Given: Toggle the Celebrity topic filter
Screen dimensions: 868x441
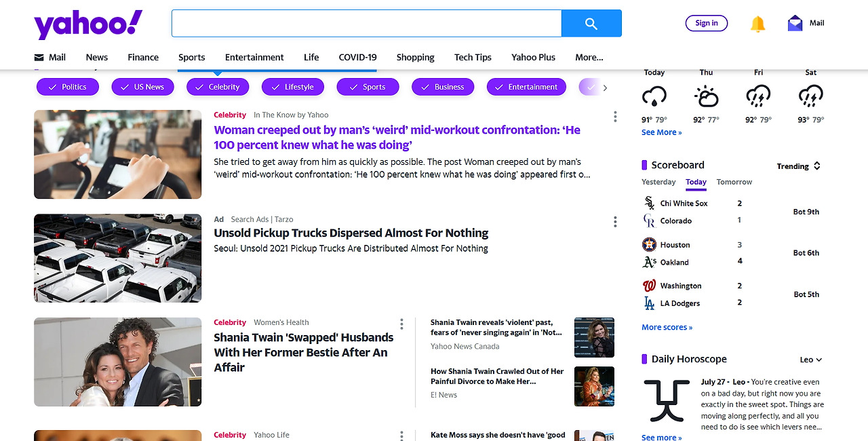Looking at the screenshot, I should click(x=218, y=87).
